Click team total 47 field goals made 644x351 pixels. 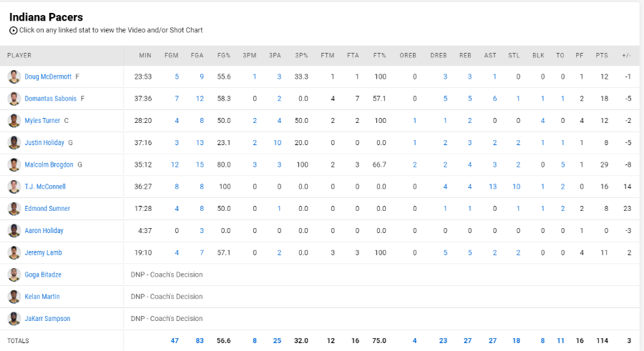pyautogui.click(x=175, y=341)
